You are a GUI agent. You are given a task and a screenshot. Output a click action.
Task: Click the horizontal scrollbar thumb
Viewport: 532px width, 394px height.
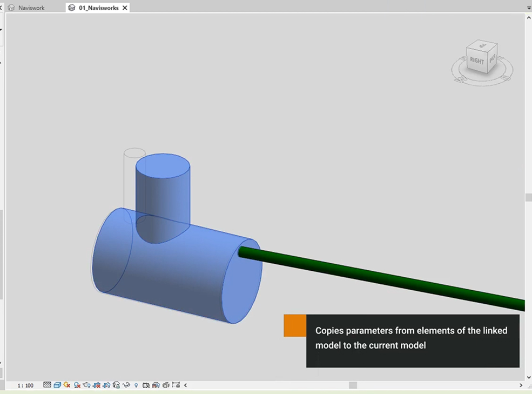353,385
